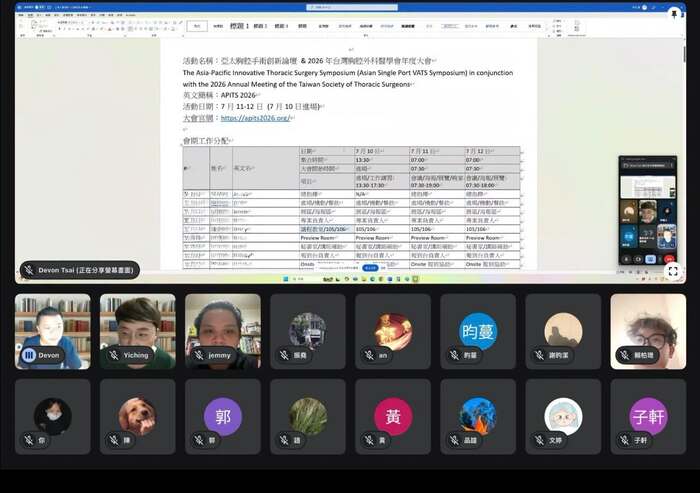Select the 昀蔓 participant tile
Image resolution: width=700 pixels, height=493 pixels.
click(x=478, y=331)
